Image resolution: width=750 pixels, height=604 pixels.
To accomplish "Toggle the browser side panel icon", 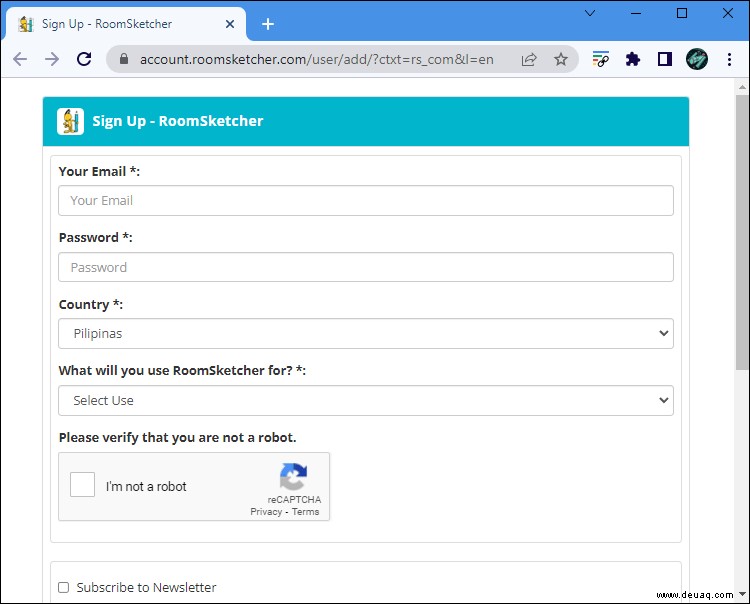I will pyautogui.click(x=665, y=59).
